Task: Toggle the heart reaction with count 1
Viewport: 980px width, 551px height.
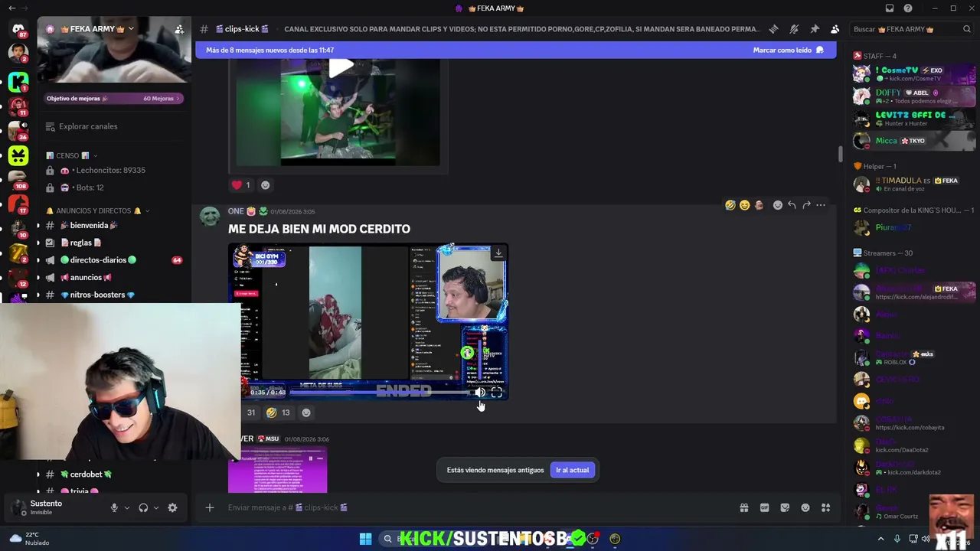Action: tap(241, 184)
